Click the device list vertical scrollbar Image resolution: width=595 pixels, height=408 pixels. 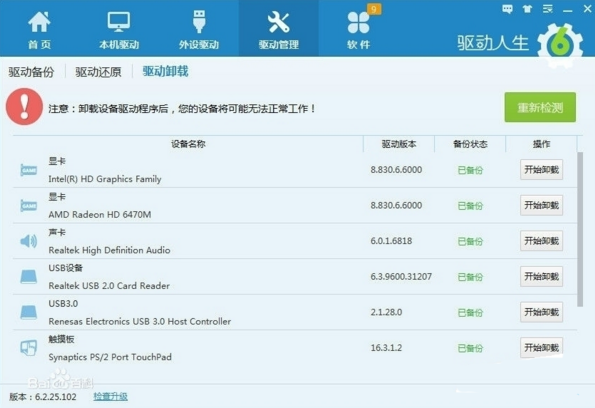coord(580,229)
